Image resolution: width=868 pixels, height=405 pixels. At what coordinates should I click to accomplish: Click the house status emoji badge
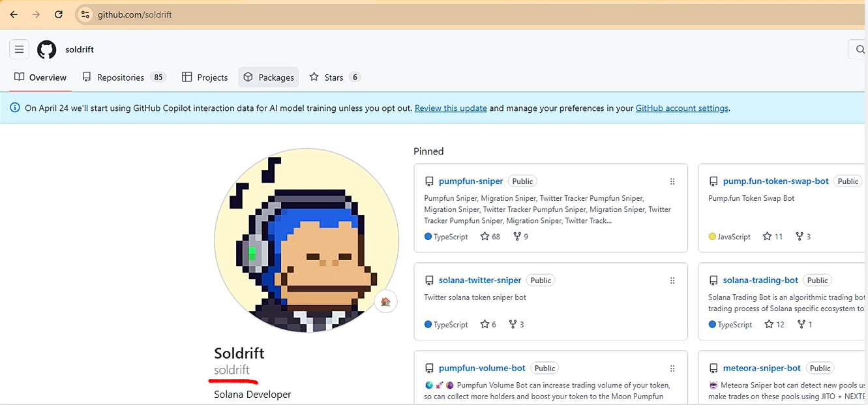(x=385, y=301)
